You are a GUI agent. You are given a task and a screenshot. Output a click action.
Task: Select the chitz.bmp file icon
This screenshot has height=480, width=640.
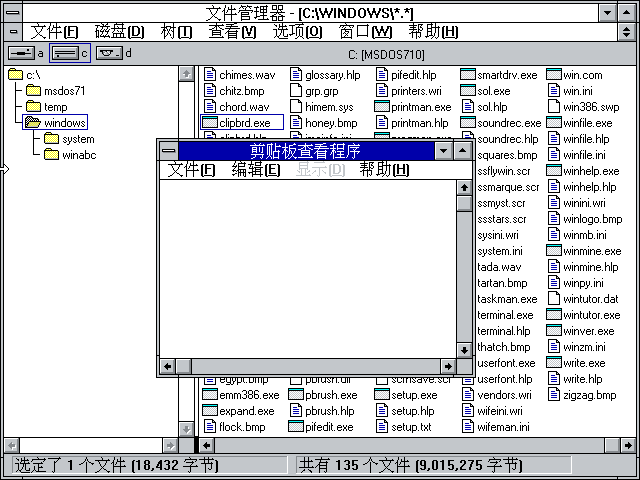pos(210,91)
